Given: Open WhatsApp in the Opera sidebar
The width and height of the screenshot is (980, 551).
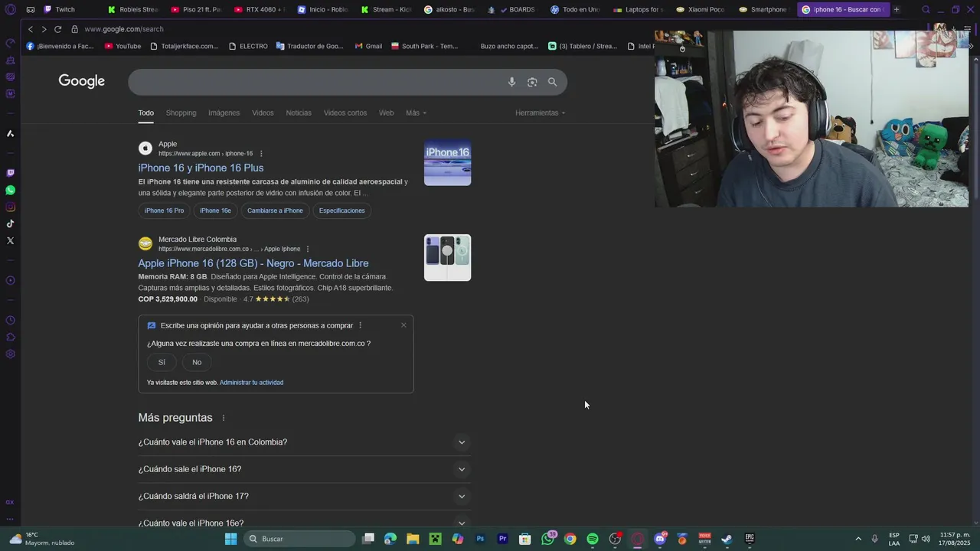Looking at the screenshot, I should click(10, 190).
